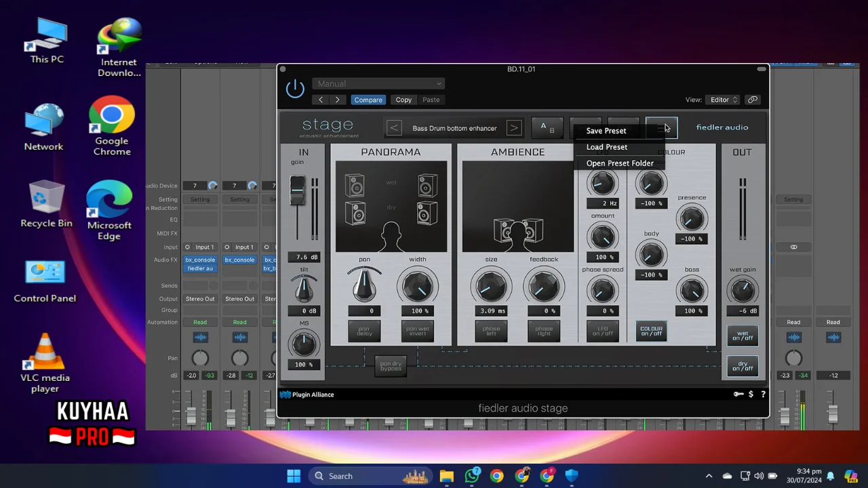Screen dimensions: 868x488
Task: Open VLC media player desktop icon
Action: tap(45, 363)
